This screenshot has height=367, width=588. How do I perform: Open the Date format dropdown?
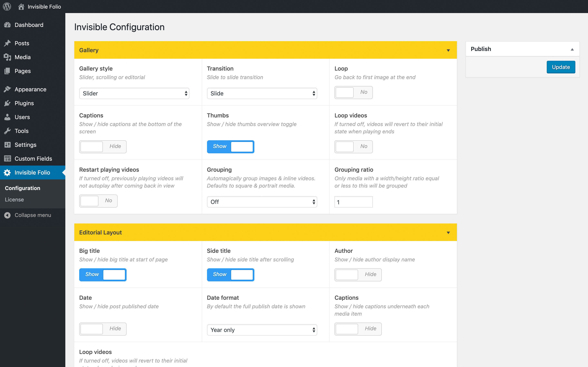pos(262,330)
